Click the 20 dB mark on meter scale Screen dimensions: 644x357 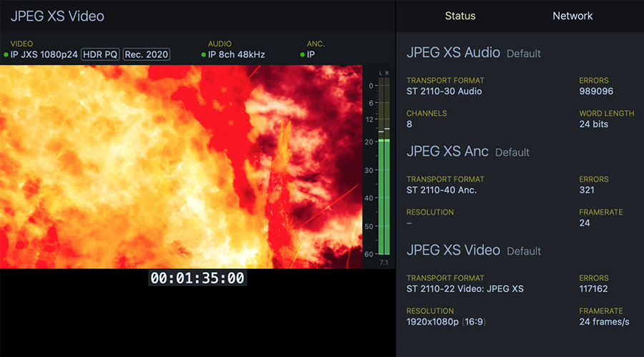(369, 142)
